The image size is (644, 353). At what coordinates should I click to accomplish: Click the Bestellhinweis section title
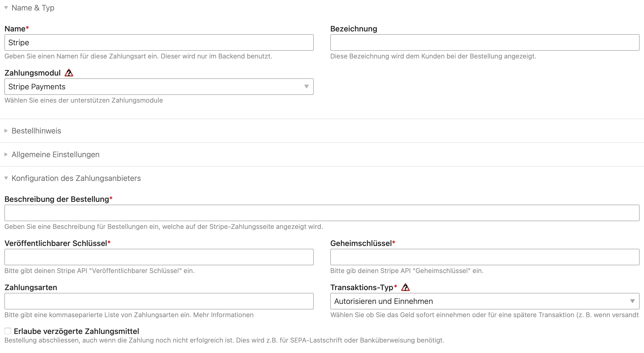click(x=36, y=131)
